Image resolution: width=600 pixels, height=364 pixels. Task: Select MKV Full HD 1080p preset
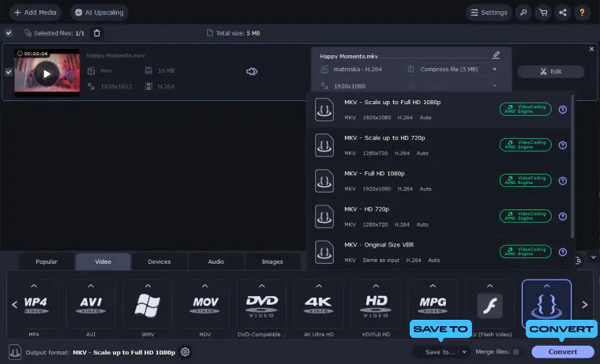click(x=440, y=181)
